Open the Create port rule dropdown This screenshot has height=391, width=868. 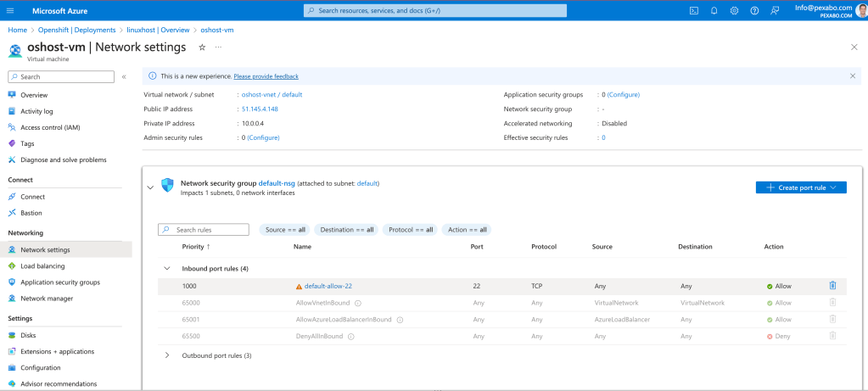(x=801, y=187)
